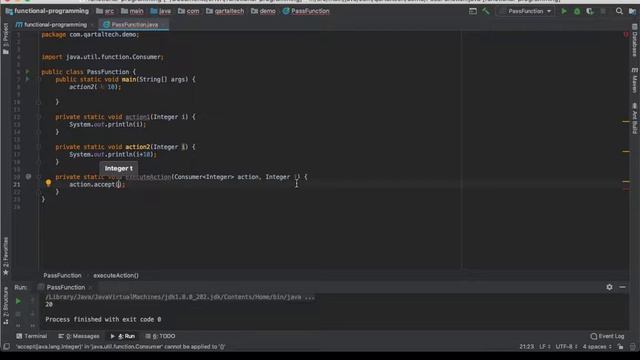Open Search Everywhere magnifier icon

click(x=619, y=11)
